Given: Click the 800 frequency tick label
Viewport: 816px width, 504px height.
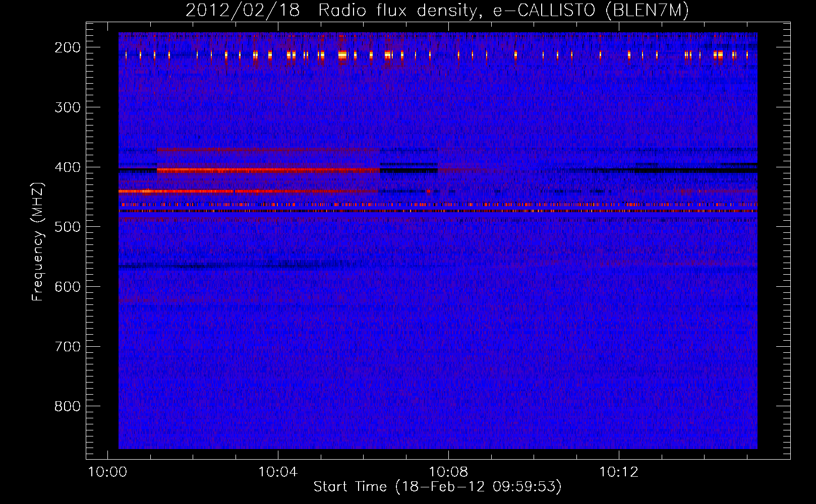Looking at the screenshot, I should [68, 406].
